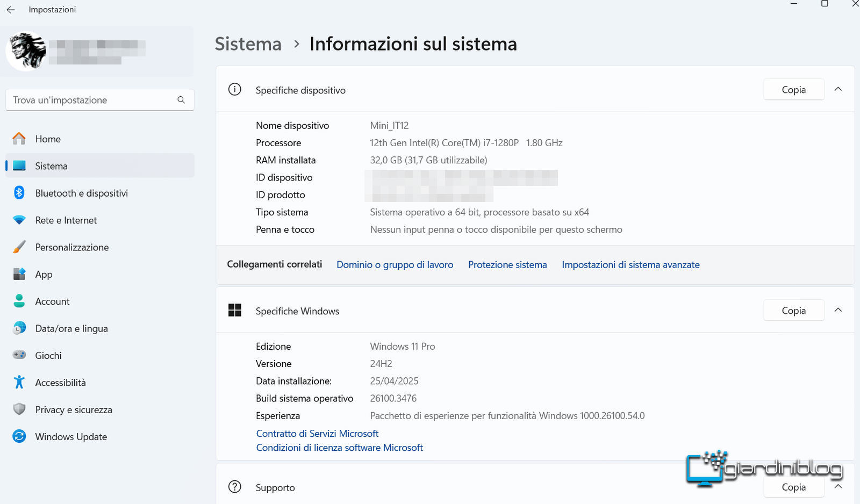Click the Rete e Internet wifi icon

pyautogui.click(x=19, y=220)
